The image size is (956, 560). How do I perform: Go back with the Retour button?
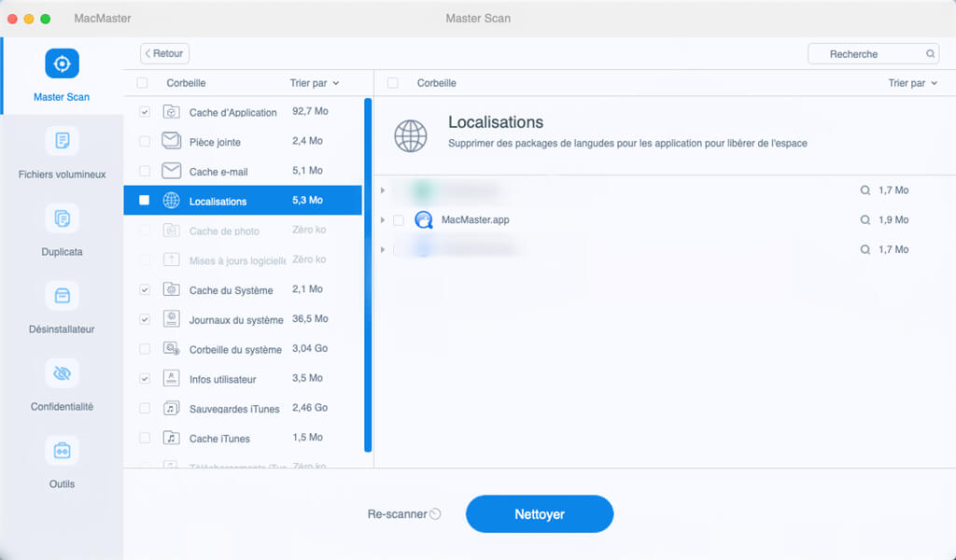(164, 53)
